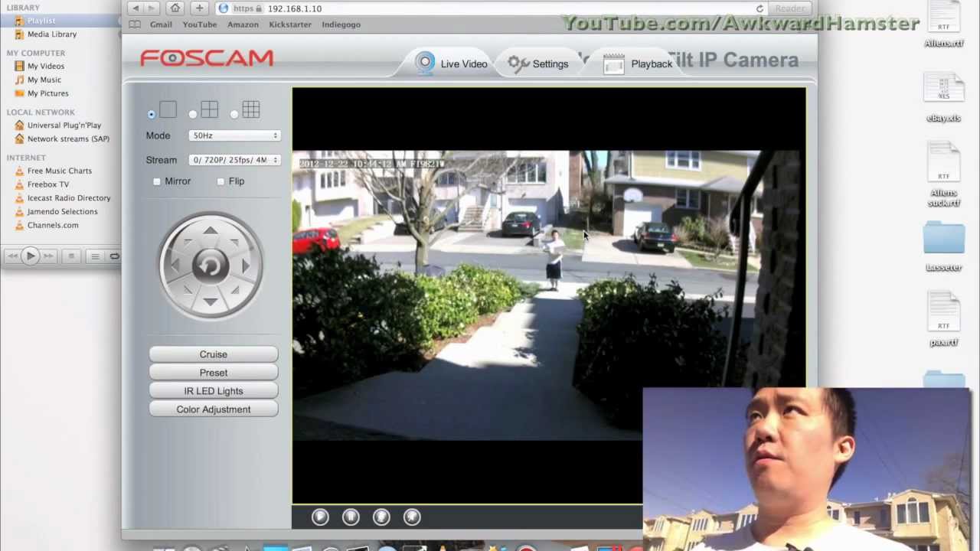The height and width of the screenshot is (551, 980).
Task: Move camera diagonally down-left on PTZ pad
Action: (187, 290)
